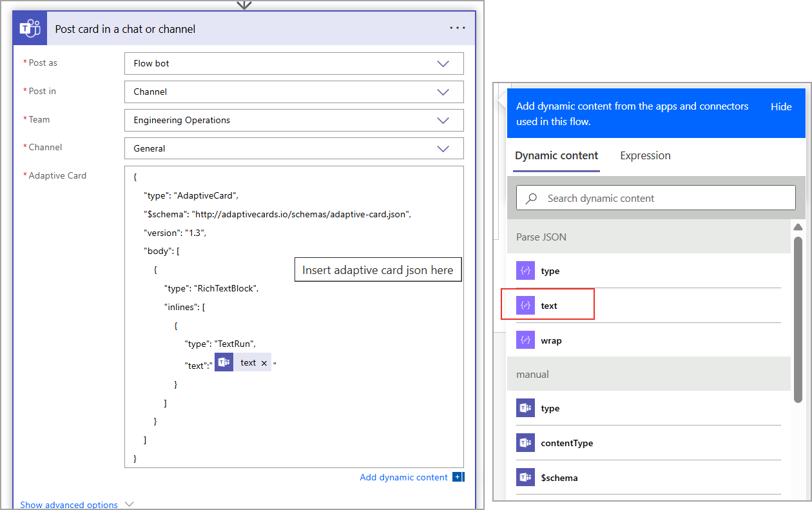The height and width of the screenshot is (510, 812).
Task: Click the Teams icon in the card header
Action: (30, 29)
